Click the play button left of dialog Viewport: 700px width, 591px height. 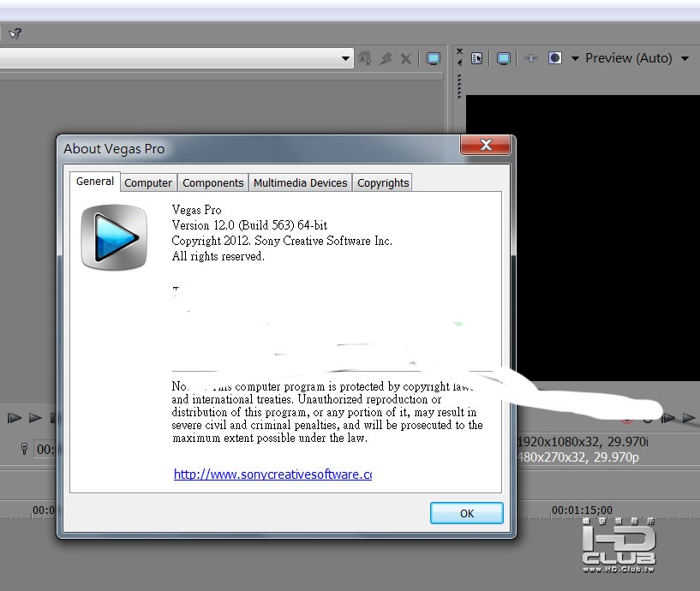[x=35, y=418]
